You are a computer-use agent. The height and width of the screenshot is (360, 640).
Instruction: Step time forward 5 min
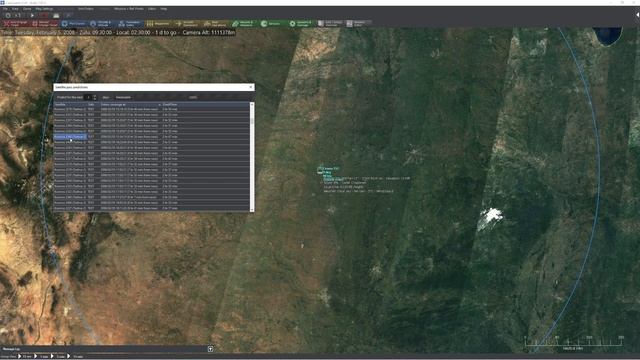click(58, 356)
